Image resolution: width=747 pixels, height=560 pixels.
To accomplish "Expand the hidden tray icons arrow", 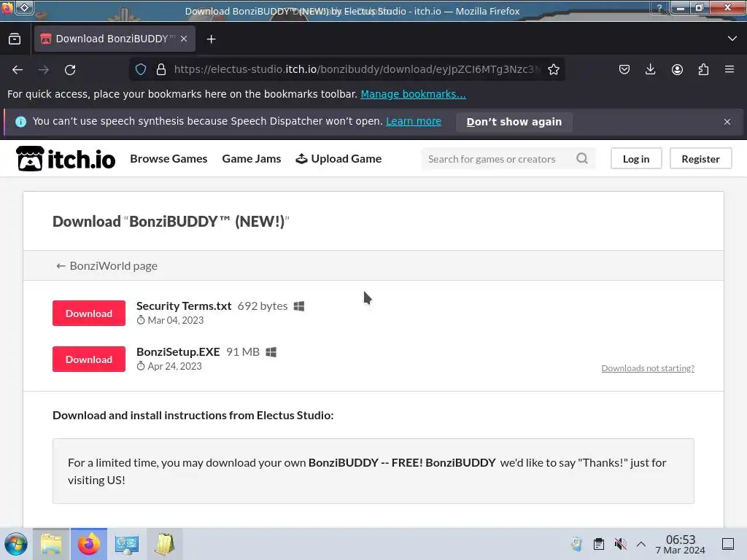I will [640, 544].
